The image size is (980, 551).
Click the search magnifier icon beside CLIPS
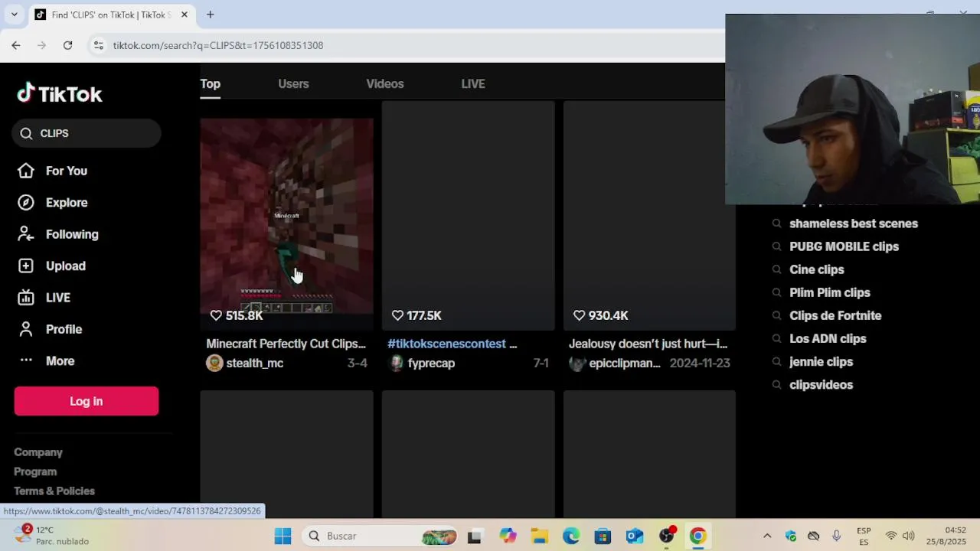(x=26, y=133)
